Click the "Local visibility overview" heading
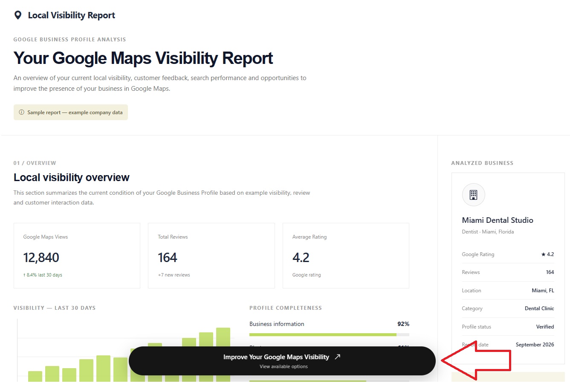This screenshot has width=570, height=392. 72,177
